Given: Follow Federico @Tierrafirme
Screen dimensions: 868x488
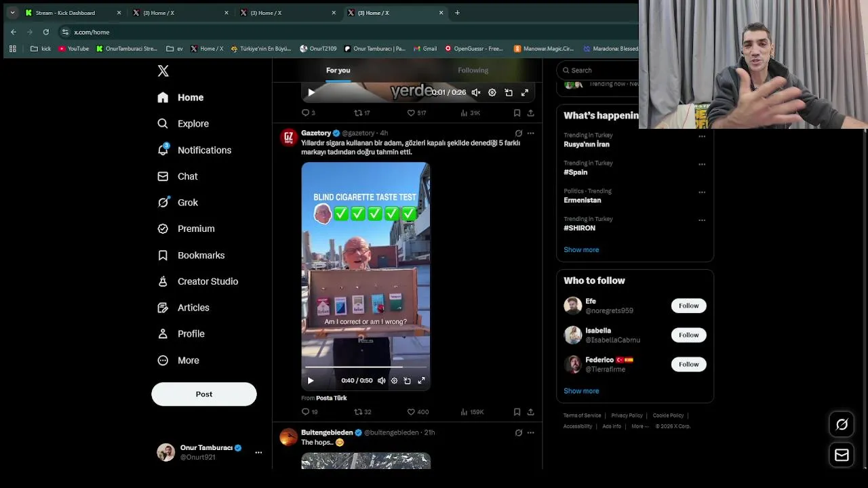Looking at the screenshot, I should point(688,364).
